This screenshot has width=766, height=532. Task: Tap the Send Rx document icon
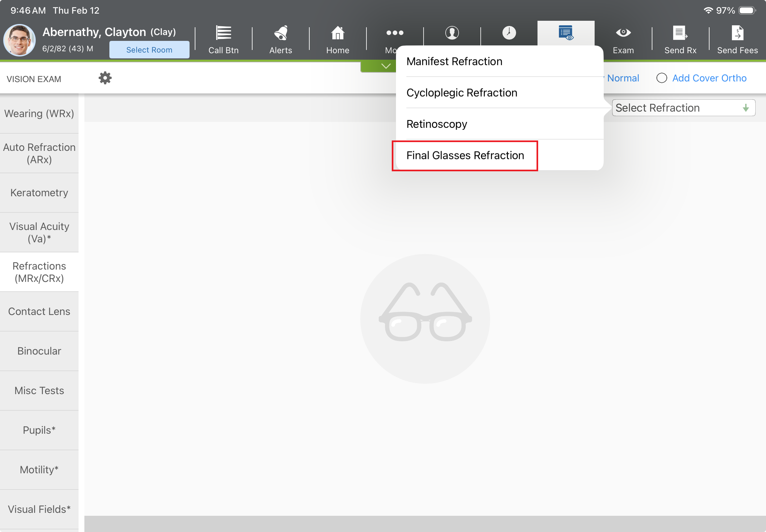click(680, 33)
